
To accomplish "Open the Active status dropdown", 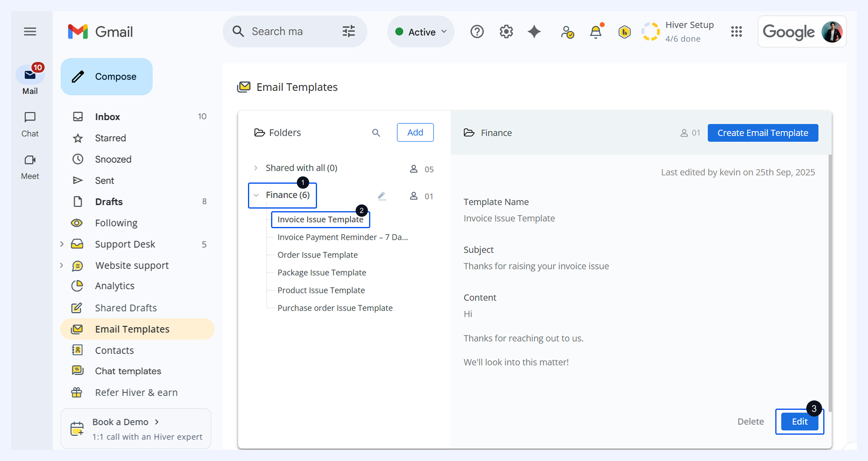I will [x=421, y=32].
